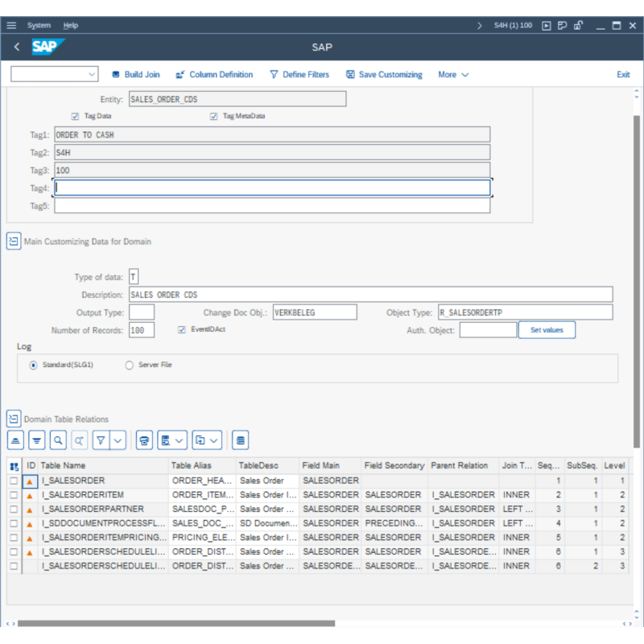Click the table filter funnel icon
The height and width of the screenshot is (644, 644).
(x=101, y=440)
